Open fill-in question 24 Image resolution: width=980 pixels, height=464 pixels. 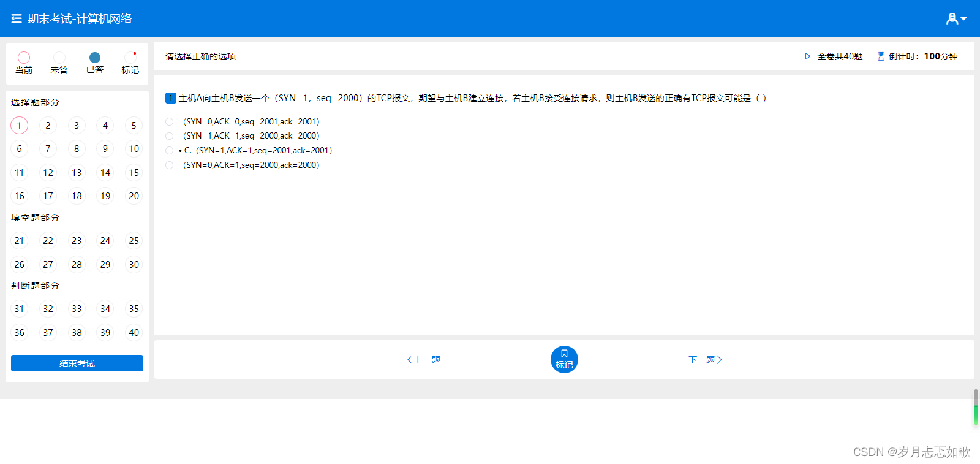click(105, 241)
